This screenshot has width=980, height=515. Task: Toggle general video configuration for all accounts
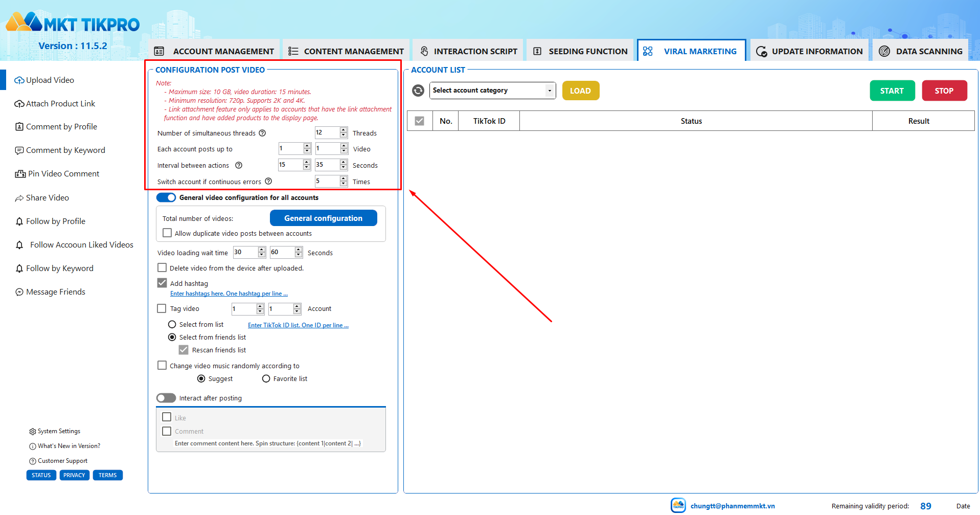click(166, 197)
